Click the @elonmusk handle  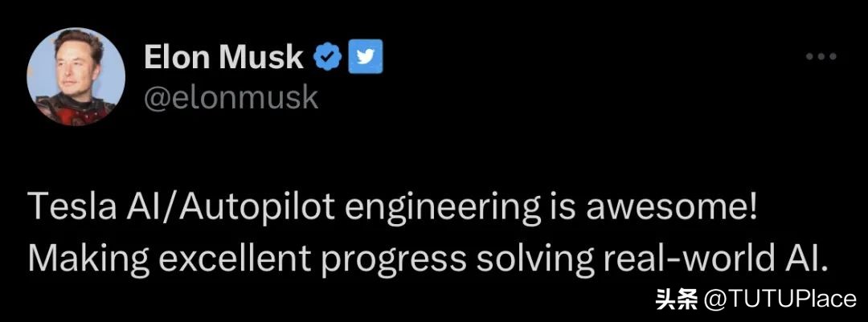(231, 97)
